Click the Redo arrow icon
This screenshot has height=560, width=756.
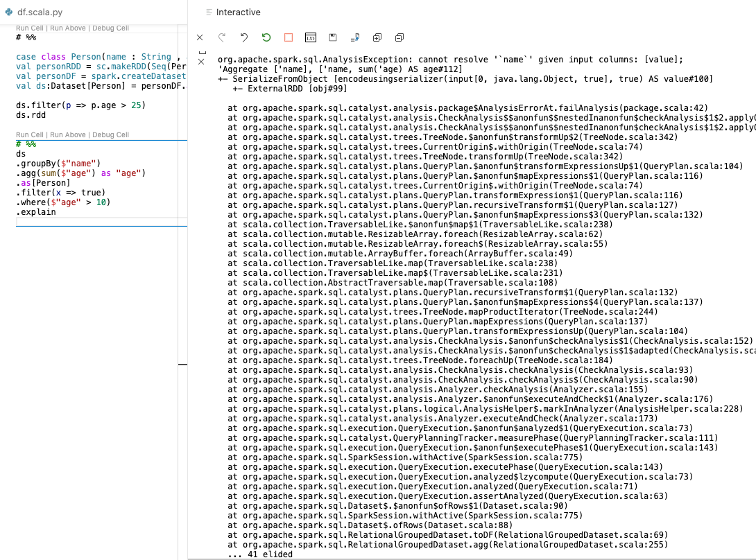point(222,37)
